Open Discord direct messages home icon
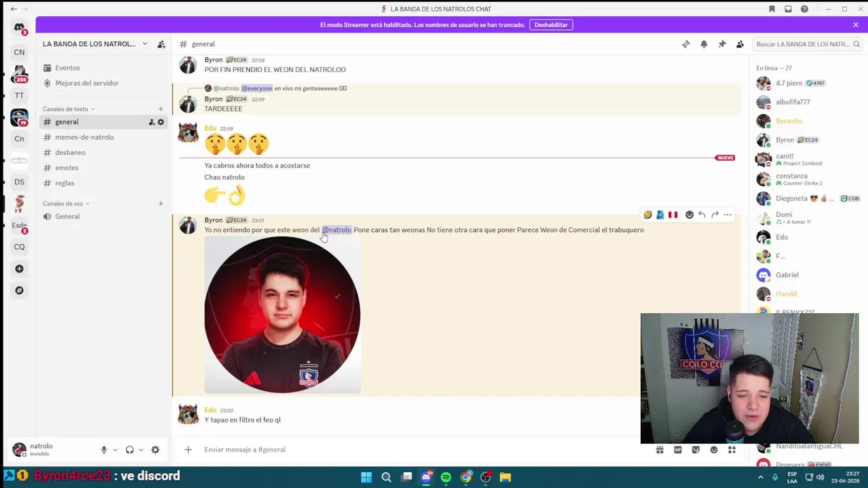Screen dimensions: 868x488 19,28
